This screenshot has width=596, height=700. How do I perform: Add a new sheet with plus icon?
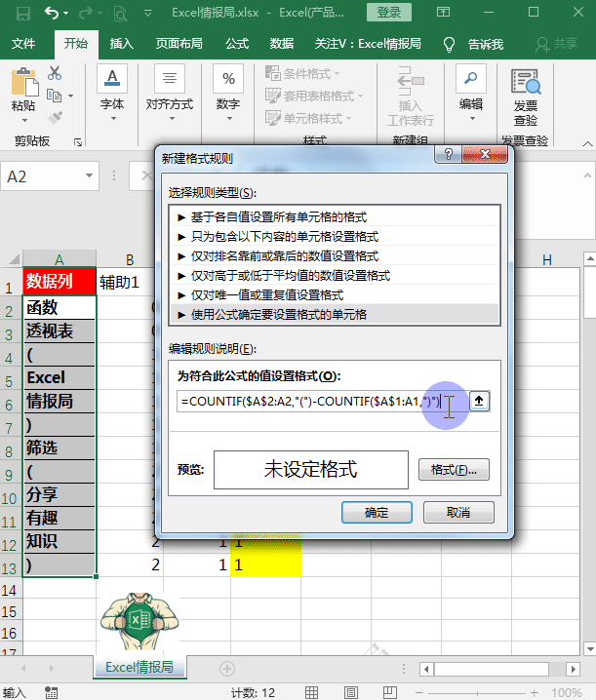pyautogui.click(x=227, y=668)
